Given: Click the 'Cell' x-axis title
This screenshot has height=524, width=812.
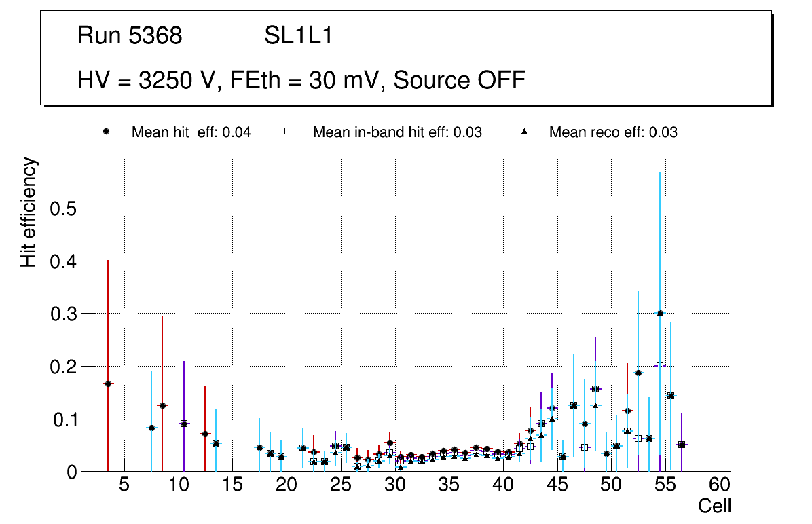Looking at the screenshot, I should click(x=714, y=506).
